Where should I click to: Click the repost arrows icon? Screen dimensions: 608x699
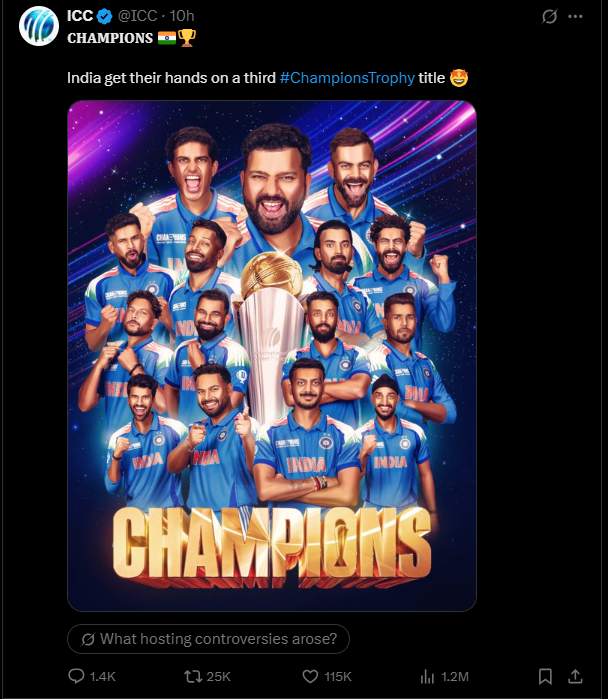[x=193, y=676]
